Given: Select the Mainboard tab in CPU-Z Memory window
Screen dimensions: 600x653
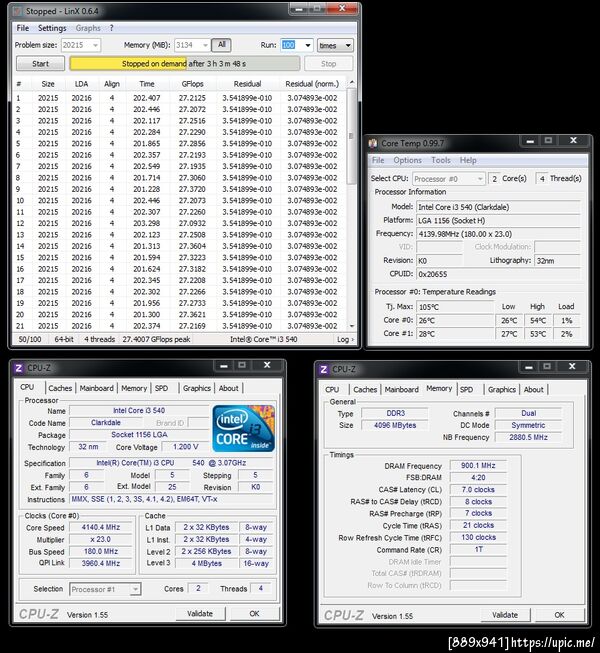Looking at the screenshot, I should point(401,389).
